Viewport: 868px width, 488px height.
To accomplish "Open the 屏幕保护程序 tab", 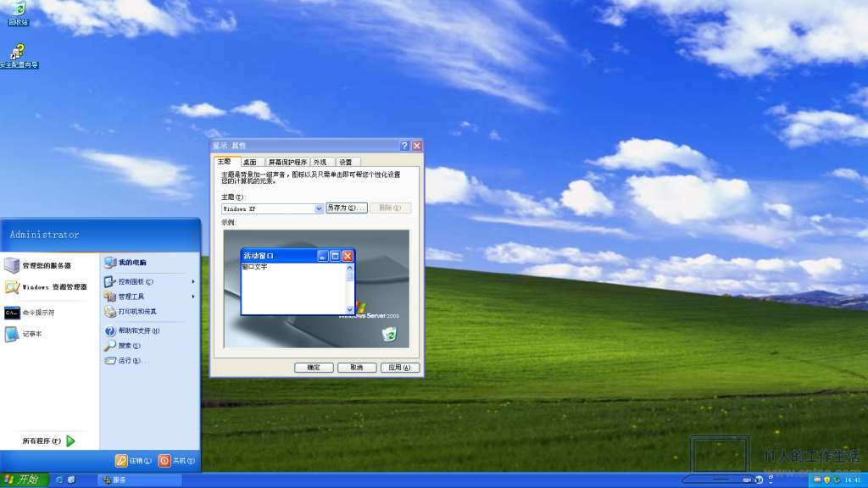I will pos(287,162).
